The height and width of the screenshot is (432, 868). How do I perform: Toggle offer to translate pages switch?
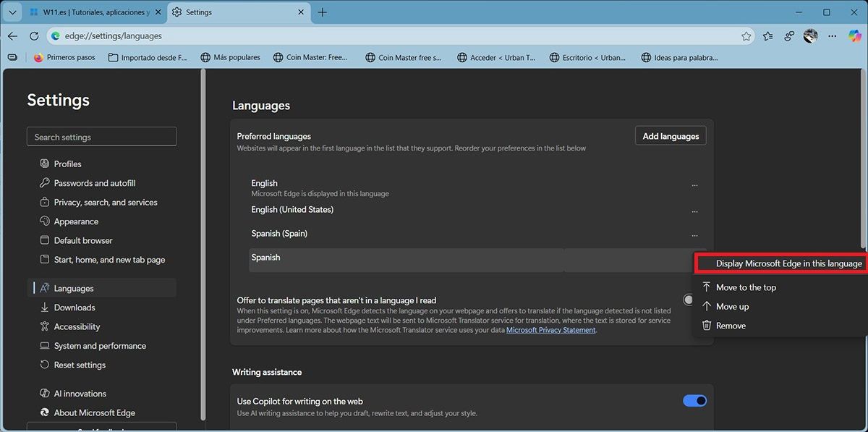[689, 300]
